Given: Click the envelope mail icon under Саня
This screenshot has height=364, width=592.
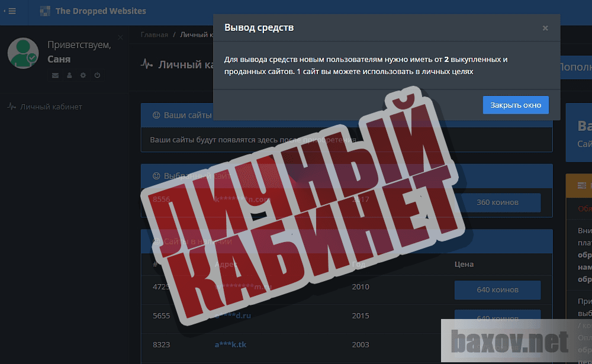Looking at the screenshot, I should coord(55,75).
